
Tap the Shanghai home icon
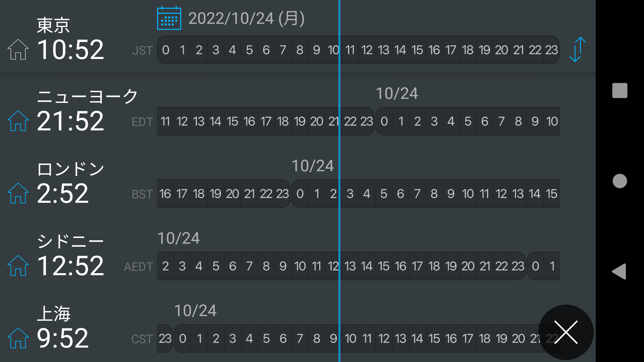coord(18,338)
